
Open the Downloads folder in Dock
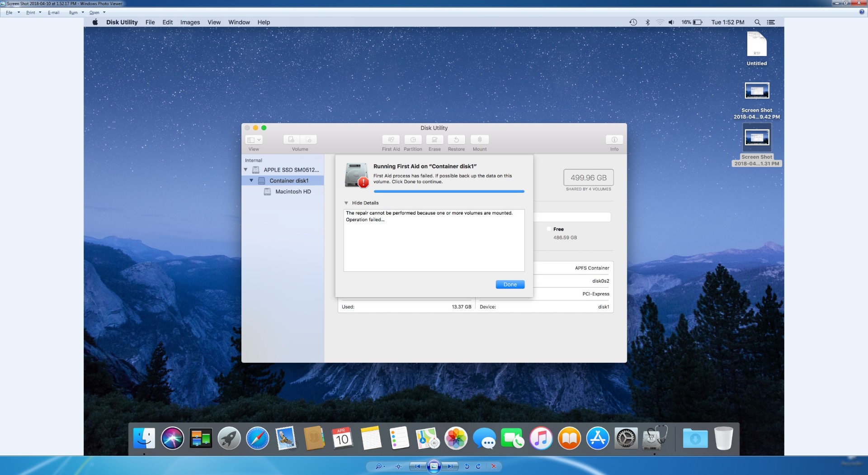695,438
